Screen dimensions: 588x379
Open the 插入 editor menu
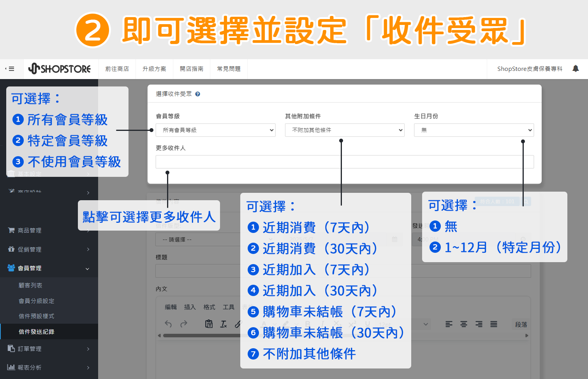pyautogui.click(x=190, y=307)
